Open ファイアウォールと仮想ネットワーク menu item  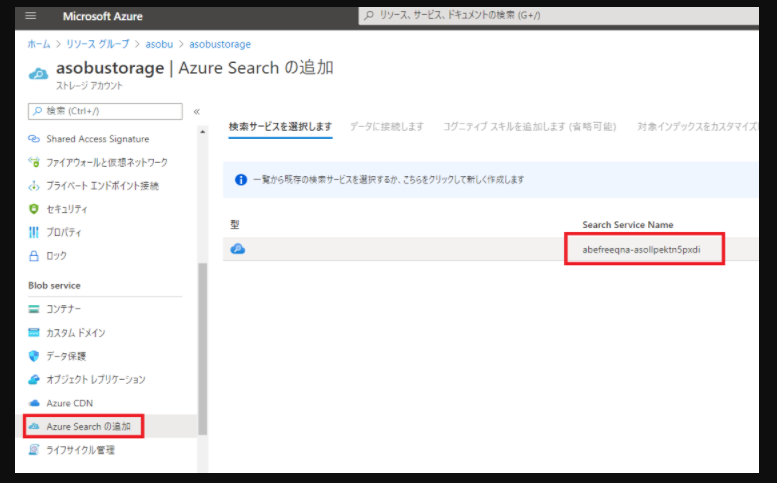pos(109,162)
